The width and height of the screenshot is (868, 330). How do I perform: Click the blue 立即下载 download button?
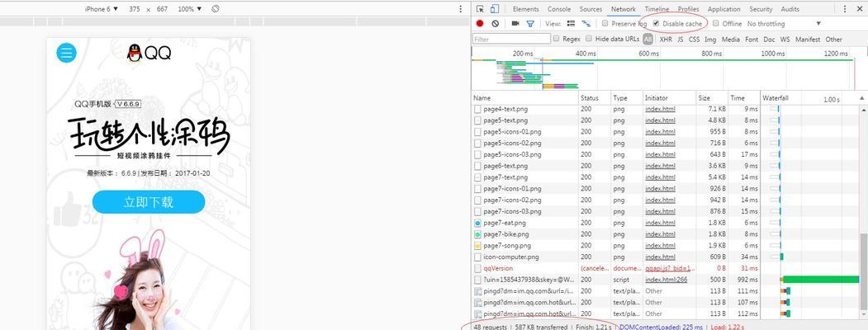(149, 202)
